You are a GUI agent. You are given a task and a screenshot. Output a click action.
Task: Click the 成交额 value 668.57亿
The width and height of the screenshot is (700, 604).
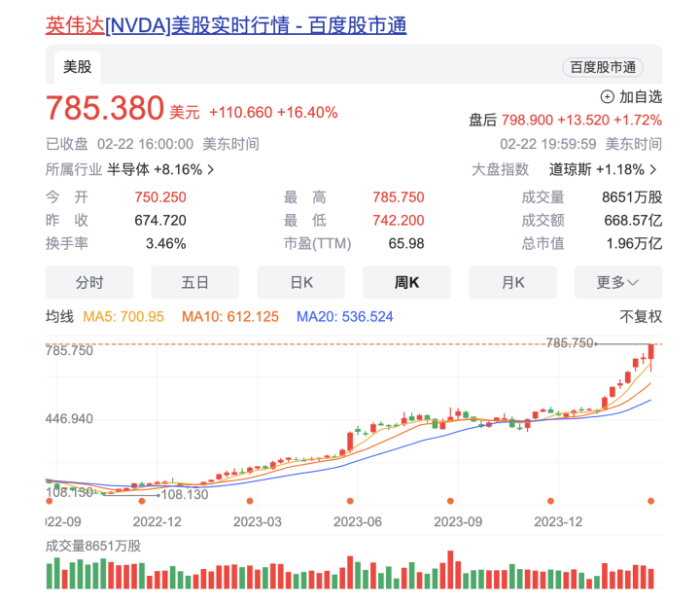click(634, 221)
